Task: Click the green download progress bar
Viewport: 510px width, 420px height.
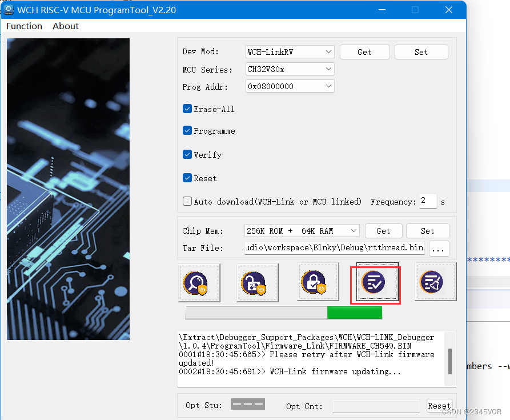Action: 355,313
